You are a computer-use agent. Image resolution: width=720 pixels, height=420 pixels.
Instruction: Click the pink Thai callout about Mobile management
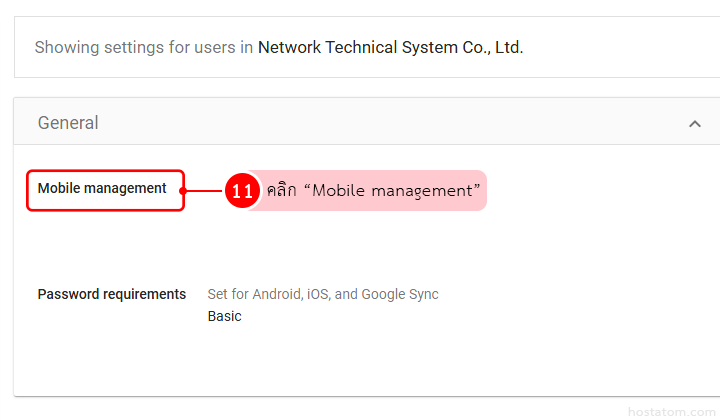point(372,190)
